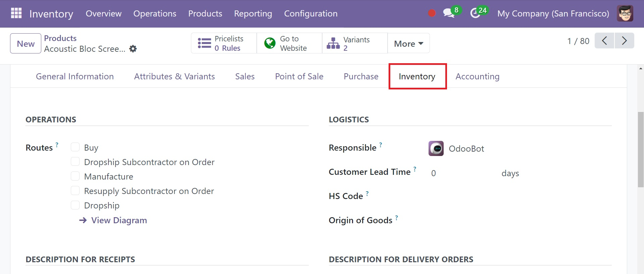The image size is (644, 274).
Task: Click the Acoustic Bloc Scree... record title
Action: click(85, 49)
